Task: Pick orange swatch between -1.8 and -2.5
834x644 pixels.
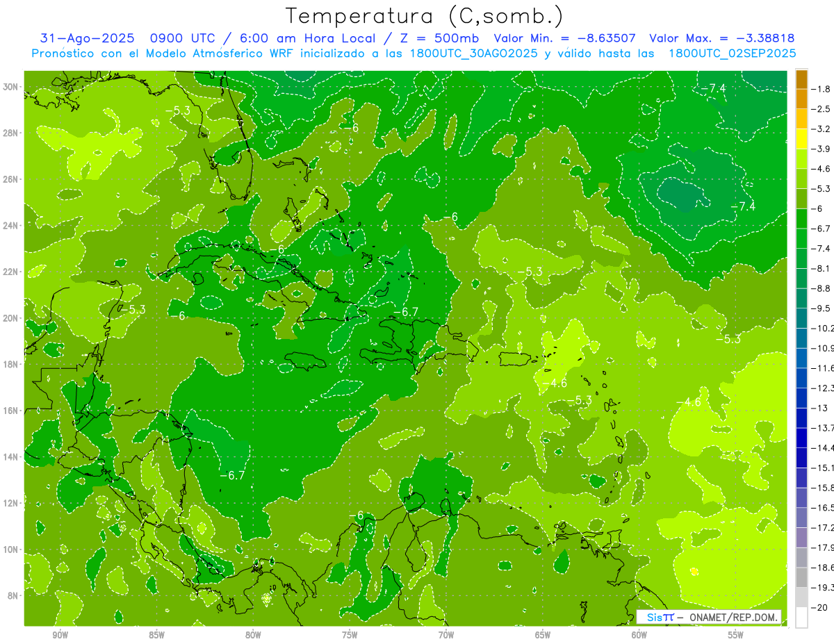Action: pyautogui.click(x=801, y=99)
